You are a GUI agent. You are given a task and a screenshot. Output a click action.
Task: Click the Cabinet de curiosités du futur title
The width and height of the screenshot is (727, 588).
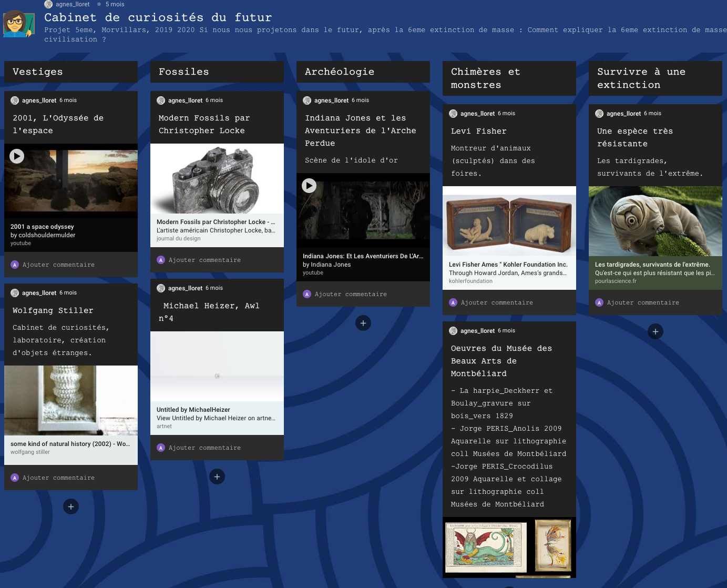click(x=158, y=17)
